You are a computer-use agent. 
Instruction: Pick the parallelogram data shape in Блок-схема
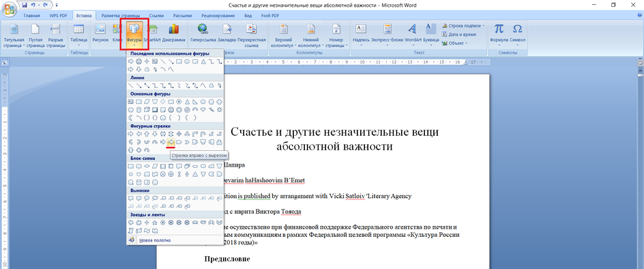155,166
